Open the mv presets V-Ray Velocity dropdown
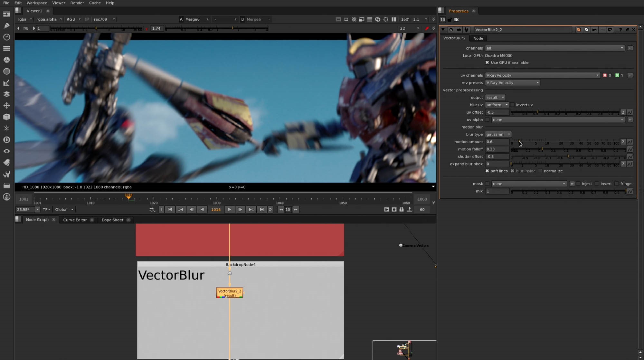Image resolution: width=644 pixels, height=360 pixels. [x=512, y=83]
